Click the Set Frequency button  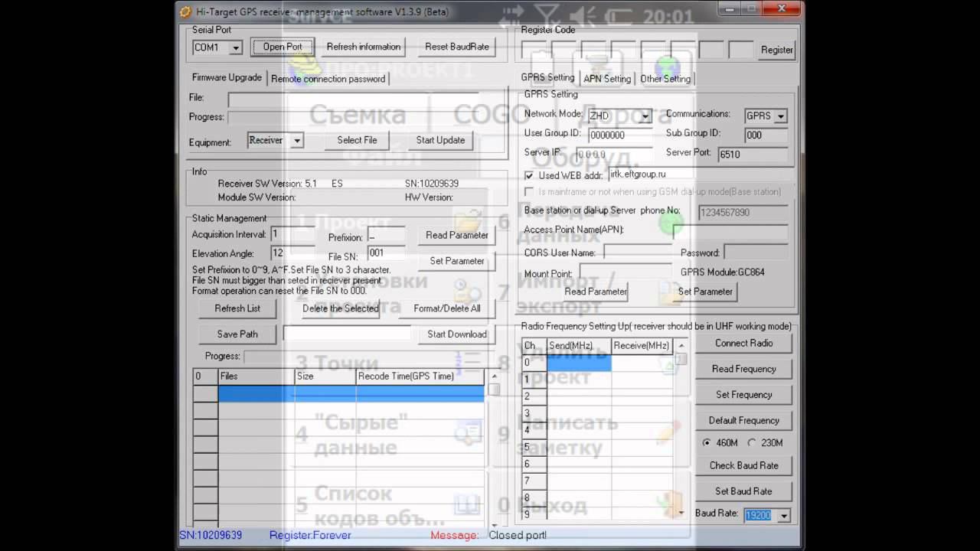pyautogui.click(x=743, y=395)
